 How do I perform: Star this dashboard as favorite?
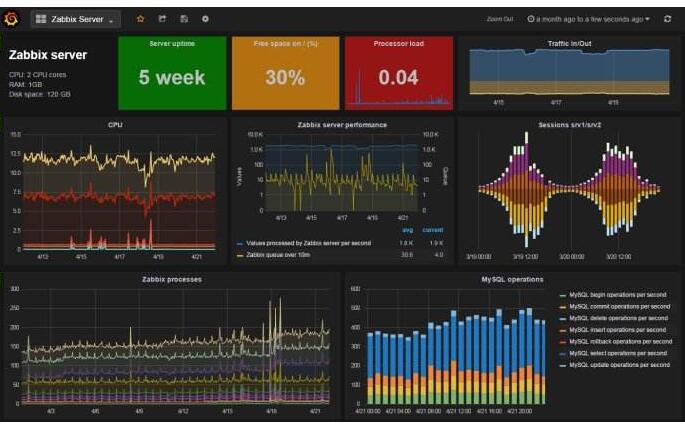click(140, 19)
